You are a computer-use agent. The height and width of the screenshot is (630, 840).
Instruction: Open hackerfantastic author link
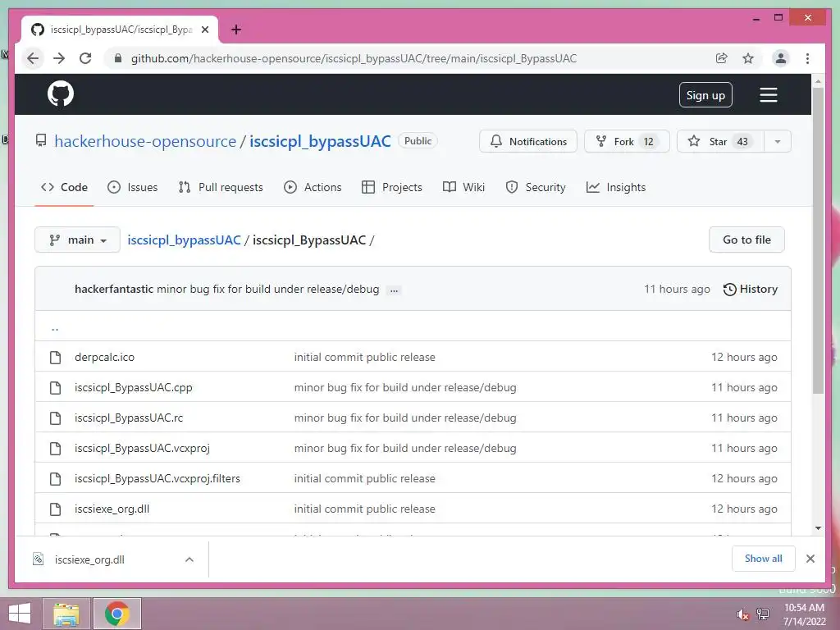pyautogui.click(x=114, y=290)
